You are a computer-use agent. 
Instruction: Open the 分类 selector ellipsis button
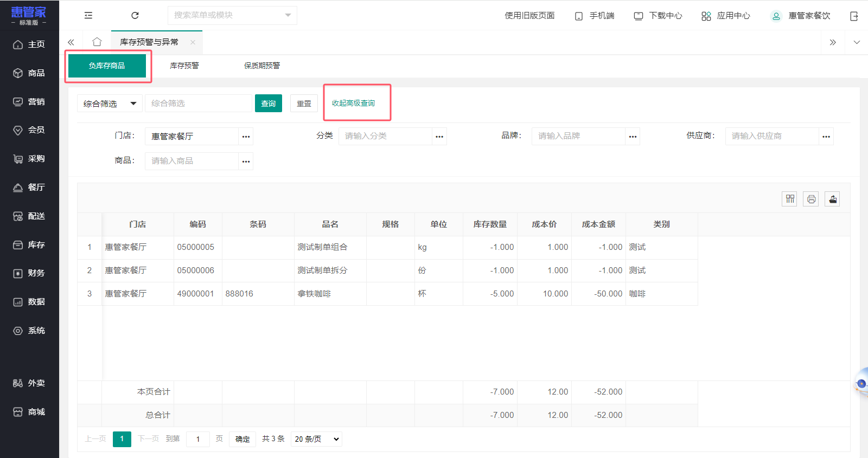point(439,137)
